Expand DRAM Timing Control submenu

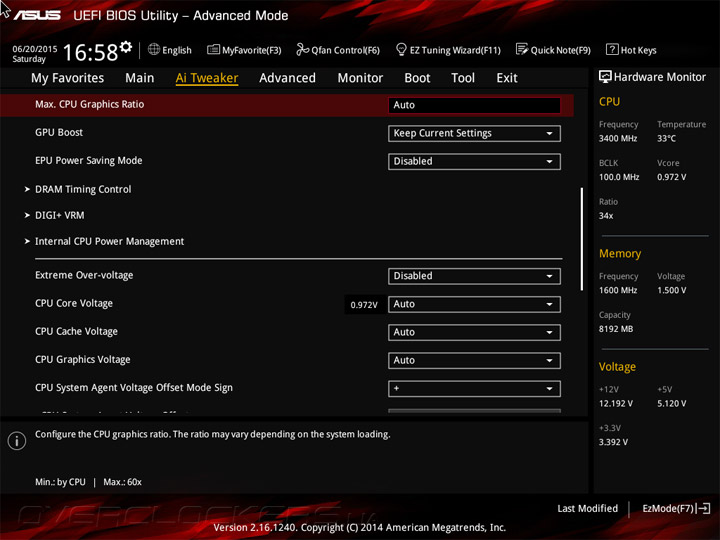click(83, 189)
